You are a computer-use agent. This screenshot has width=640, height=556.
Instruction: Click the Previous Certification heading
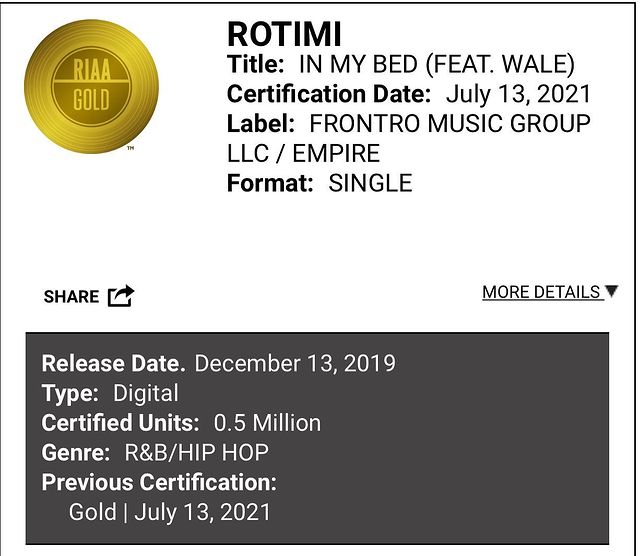[159, 482]
